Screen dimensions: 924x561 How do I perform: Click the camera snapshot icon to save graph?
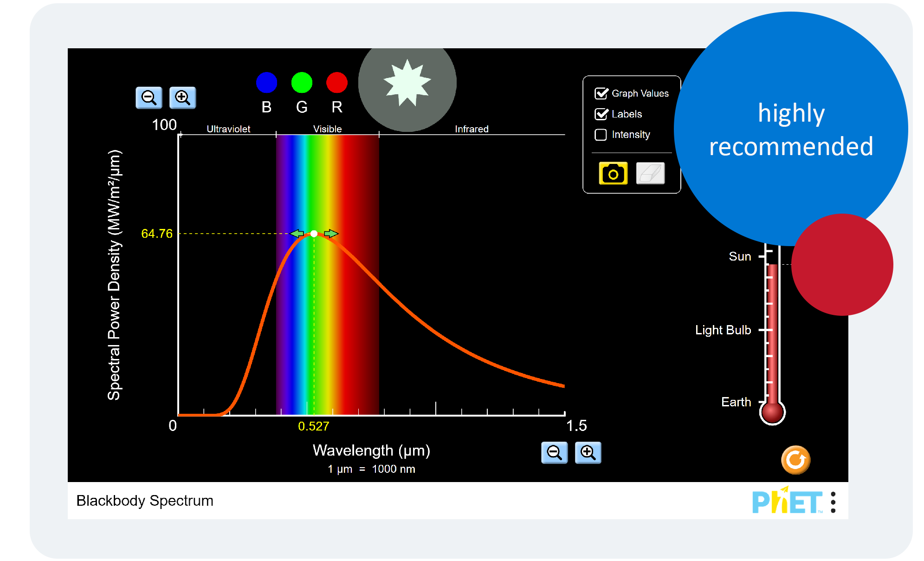[613, 173]
